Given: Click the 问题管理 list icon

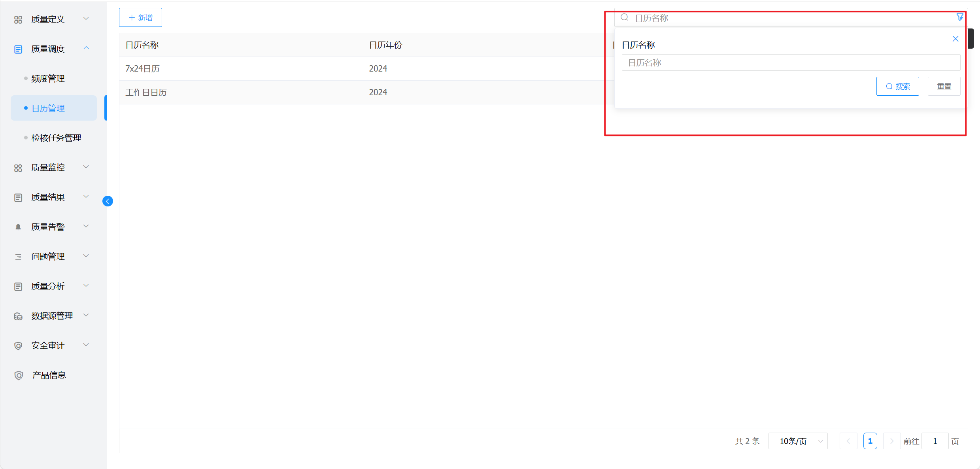Looking at the screenshot, I should 18,257.
